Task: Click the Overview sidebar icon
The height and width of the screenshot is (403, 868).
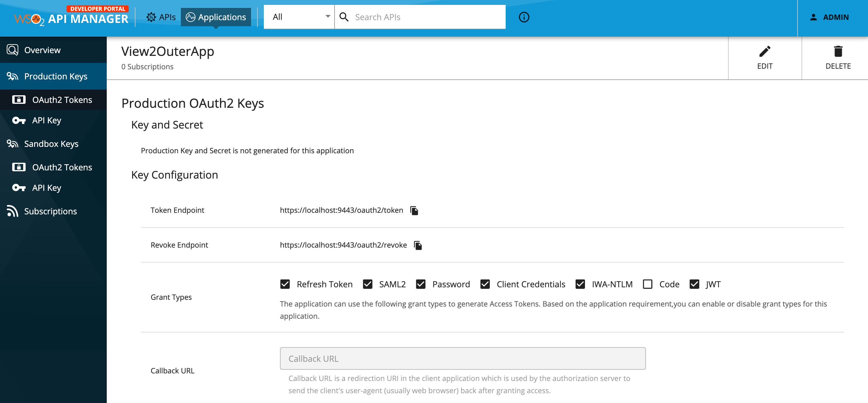Action: tap(13, 50)
